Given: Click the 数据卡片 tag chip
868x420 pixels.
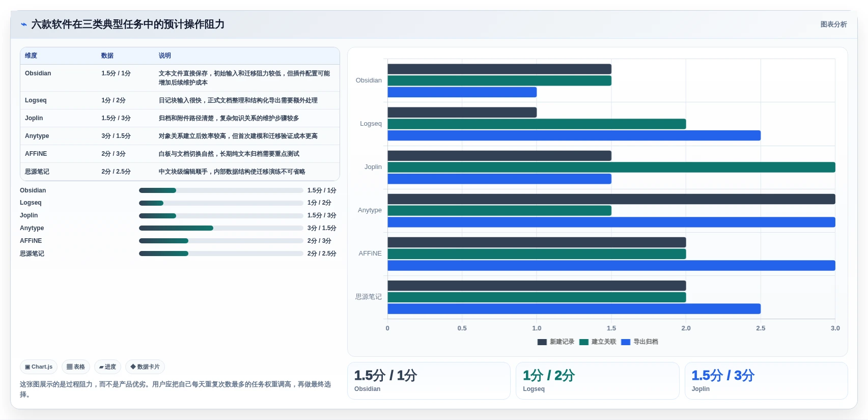Looking at the screenshot, I should 145,367.
